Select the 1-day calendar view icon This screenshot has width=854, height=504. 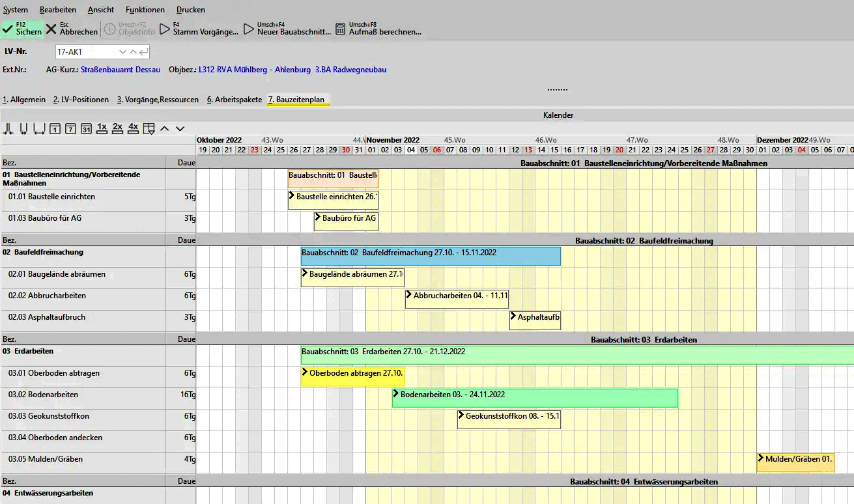(x=55, y=128)
